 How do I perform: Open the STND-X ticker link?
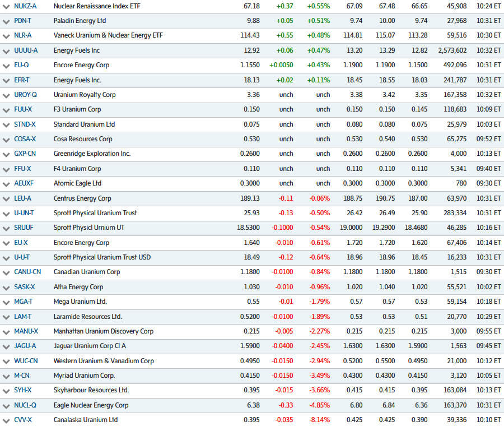click(x=25, y=124)
